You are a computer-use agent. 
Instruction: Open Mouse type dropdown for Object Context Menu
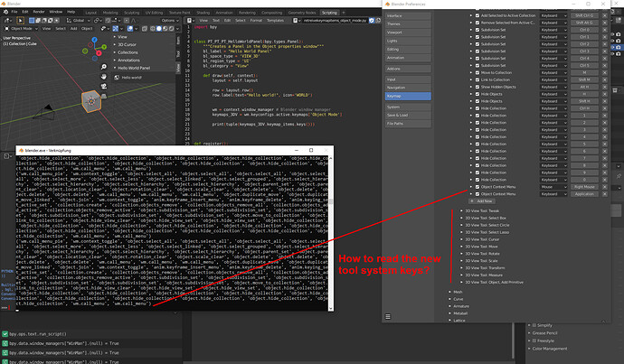(x=553, y=187)
